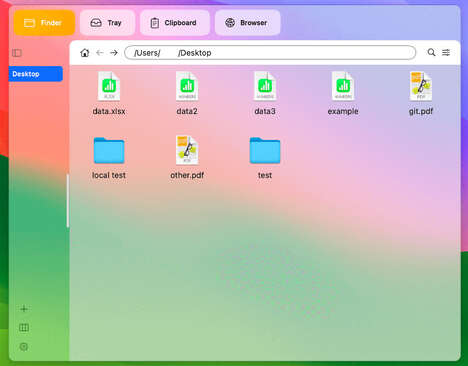The width and height of the screenshot is (468, 366).
Task: Click the "example" file name label
Action: click(x=343, y=111)
